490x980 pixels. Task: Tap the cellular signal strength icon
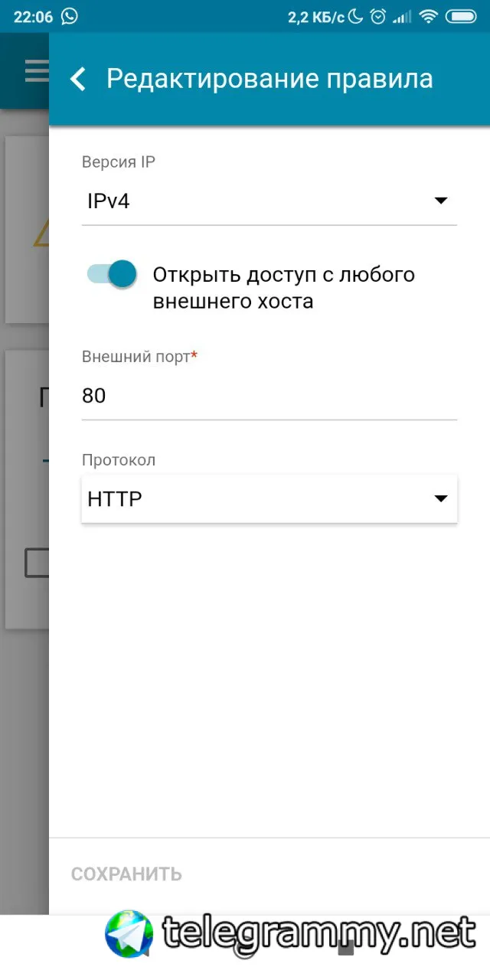click(403, 17)
